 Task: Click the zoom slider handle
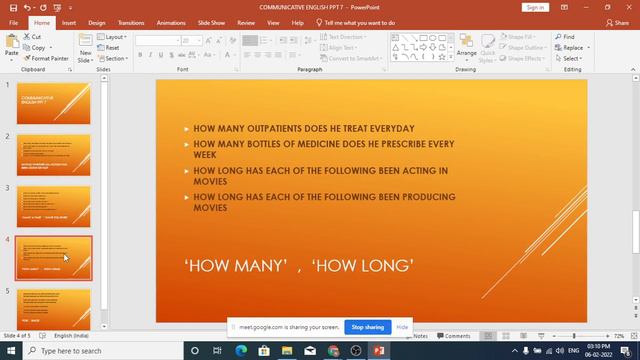(574, 336)
